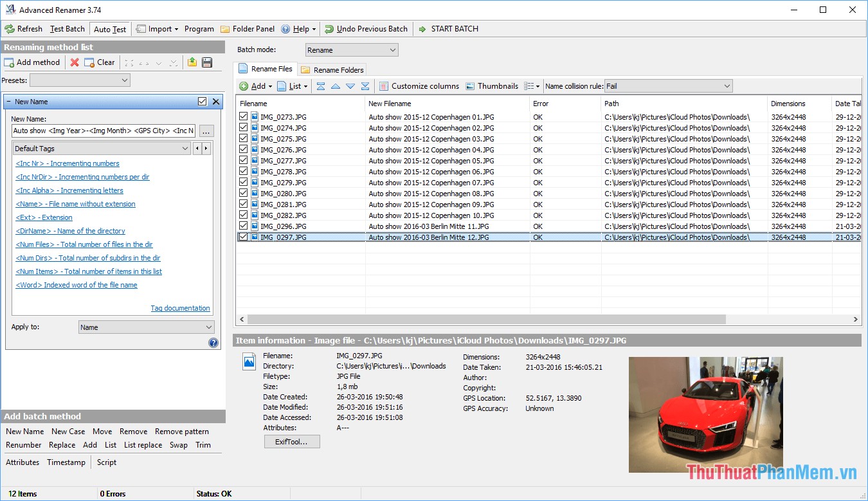Screen dimensions: 868x501
Task: Move selected file to top of list
Action: (x=320, y=86)
